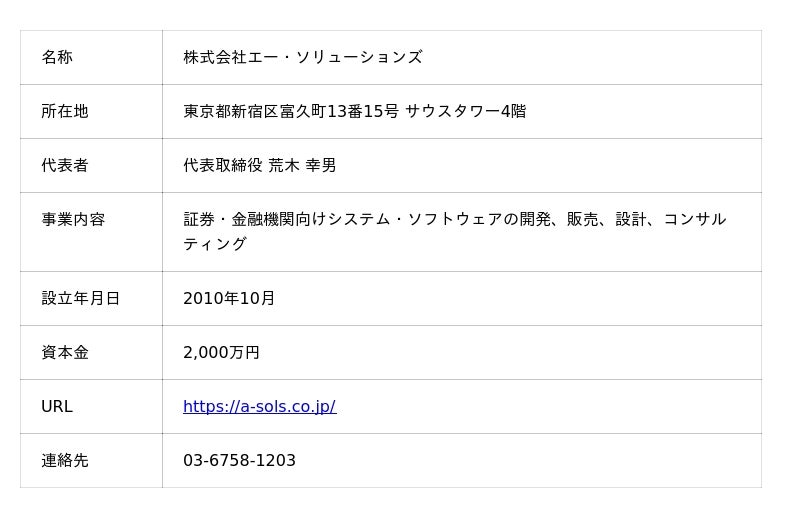The width and height of the screenshot is (800, 518).
Task: Click the コンサル text in the business description
Action: [695, 220]
